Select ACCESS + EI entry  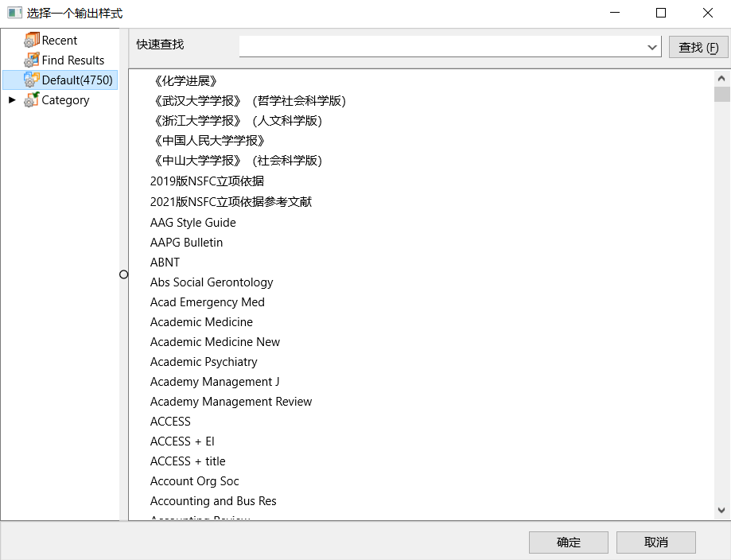(182, 441)
